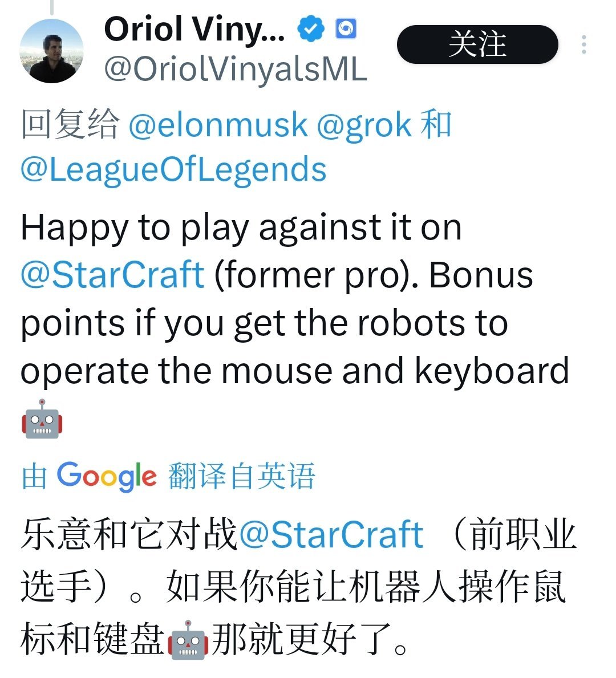Viewport: 616px width, 678px height.
Task: Click the Google logo in translation note
Action: point(107,476)
